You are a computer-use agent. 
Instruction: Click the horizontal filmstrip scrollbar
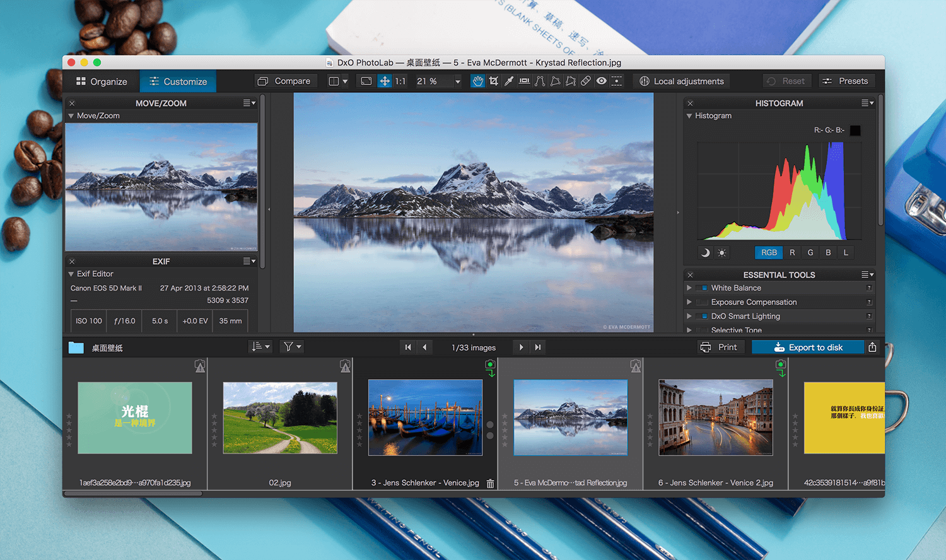[x=134, y=494]
